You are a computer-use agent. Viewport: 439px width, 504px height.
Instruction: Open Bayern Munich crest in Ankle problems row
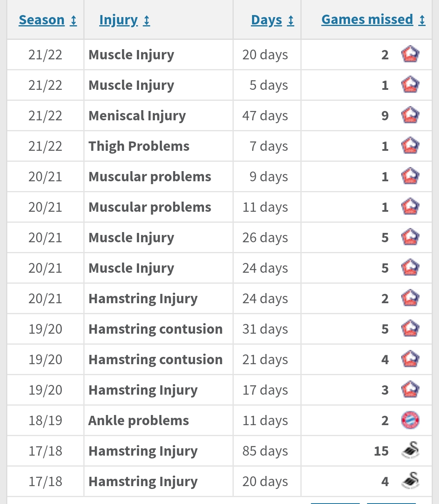pyautogui.click(x=410, y=420)
